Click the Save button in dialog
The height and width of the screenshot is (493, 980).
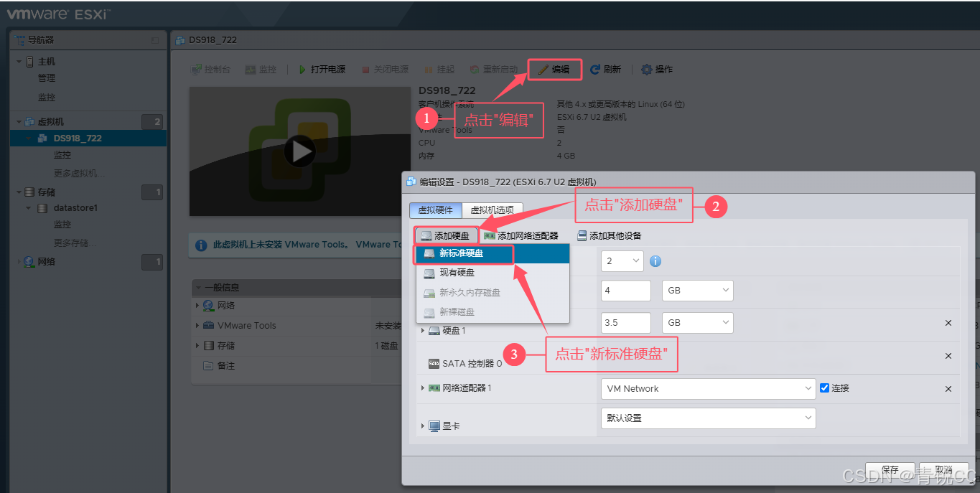pos(890,471)
